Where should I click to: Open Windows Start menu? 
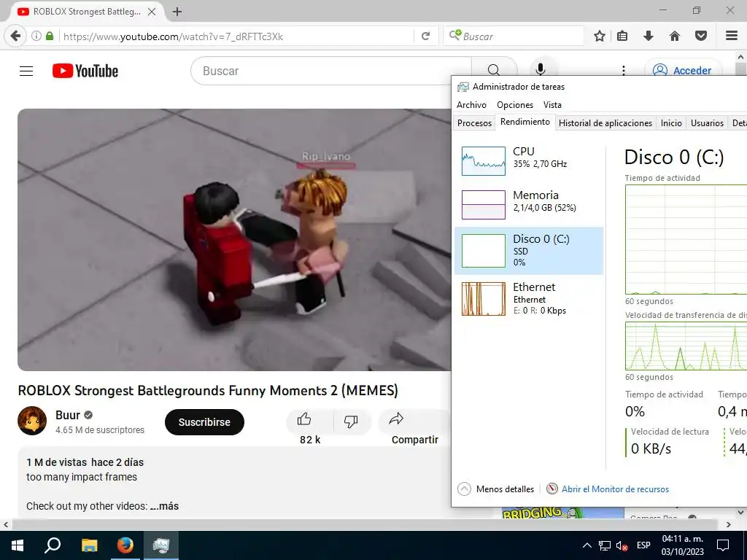(18, 545)
